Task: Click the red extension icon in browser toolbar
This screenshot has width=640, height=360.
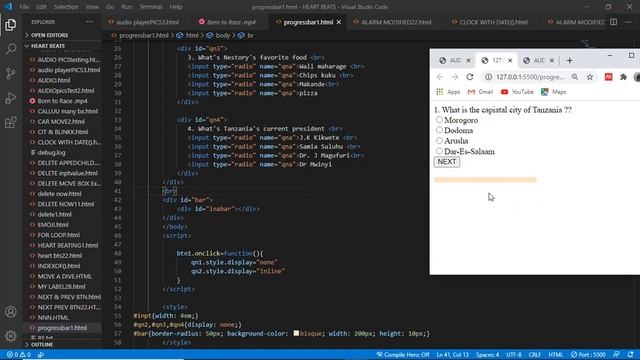Action: [x=609, y=77]
